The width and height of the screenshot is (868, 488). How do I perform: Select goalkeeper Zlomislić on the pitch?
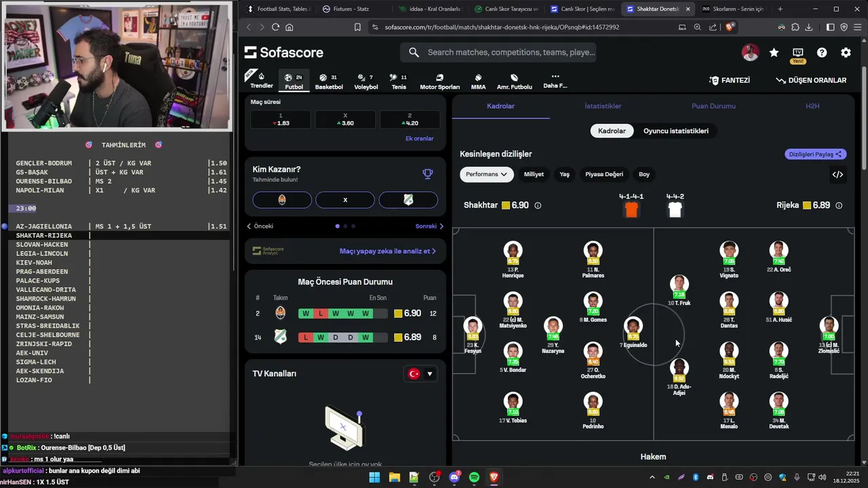(828, 335)
